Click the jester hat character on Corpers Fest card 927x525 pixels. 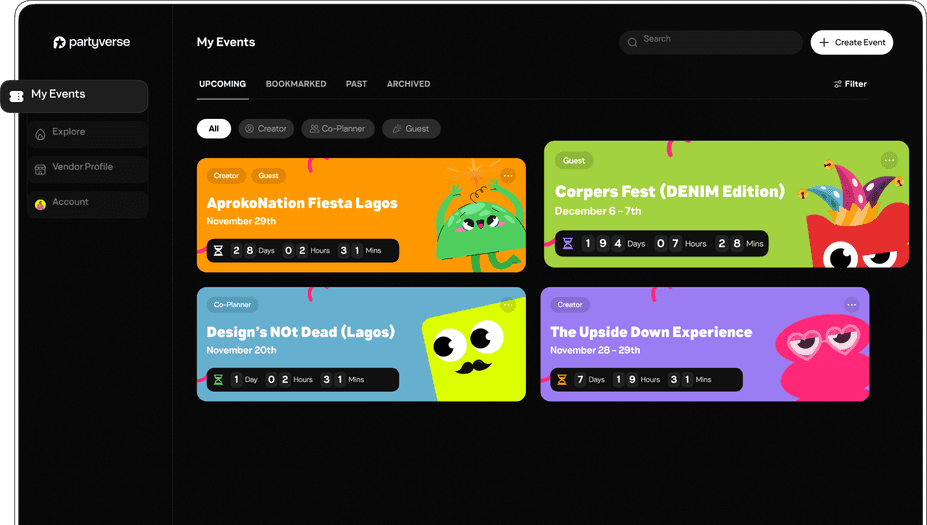click(x=854, y=213)
